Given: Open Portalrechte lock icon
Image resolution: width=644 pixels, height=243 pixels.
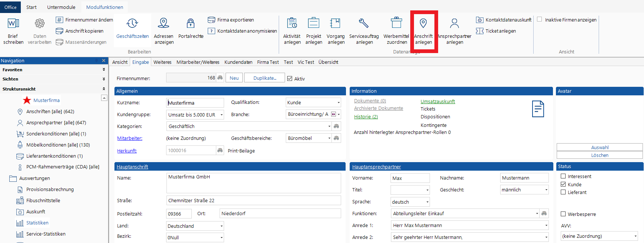Looking at the screenshot, I should coord(191,24).
